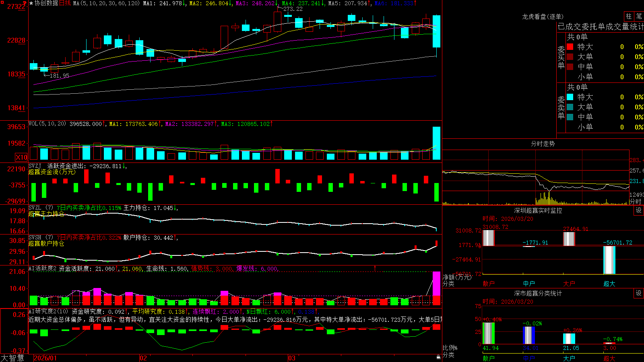This screenshot has width=644, height=362.
Task: Click the teal 大单 sell-order swatch
Action: (570, 107)
